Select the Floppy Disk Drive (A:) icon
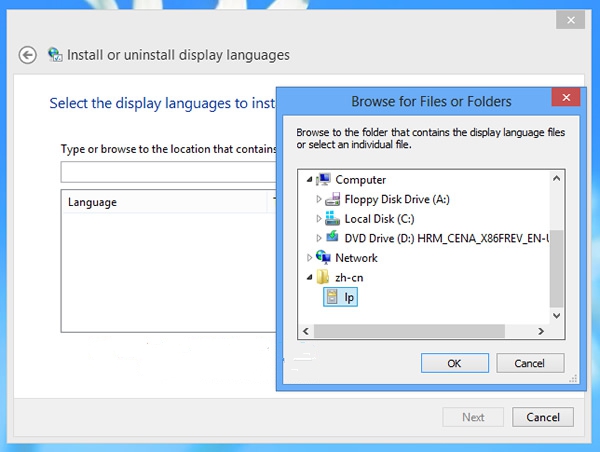This screenshot has height=452, width=600. point(332,199)
